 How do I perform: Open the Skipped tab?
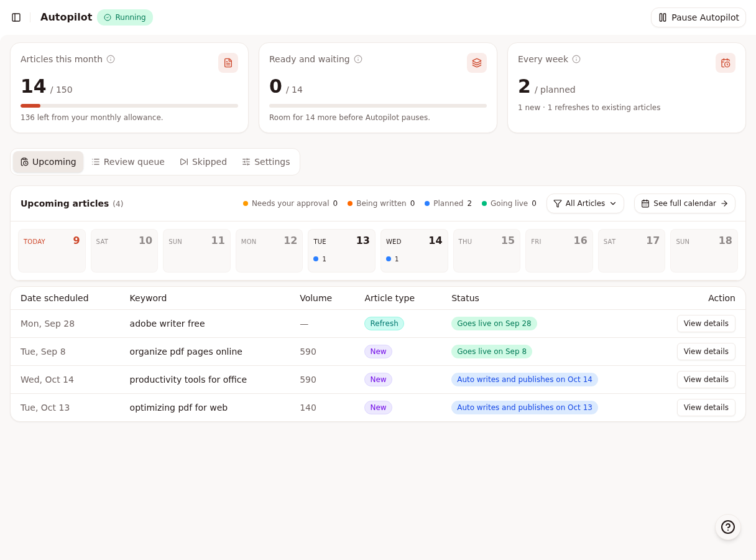(x=203, y=162)
